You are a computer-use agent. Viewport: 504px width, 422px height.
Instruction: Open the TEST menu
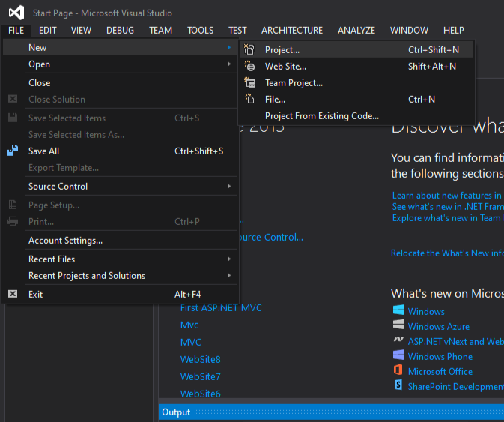(x=237, y=31)
